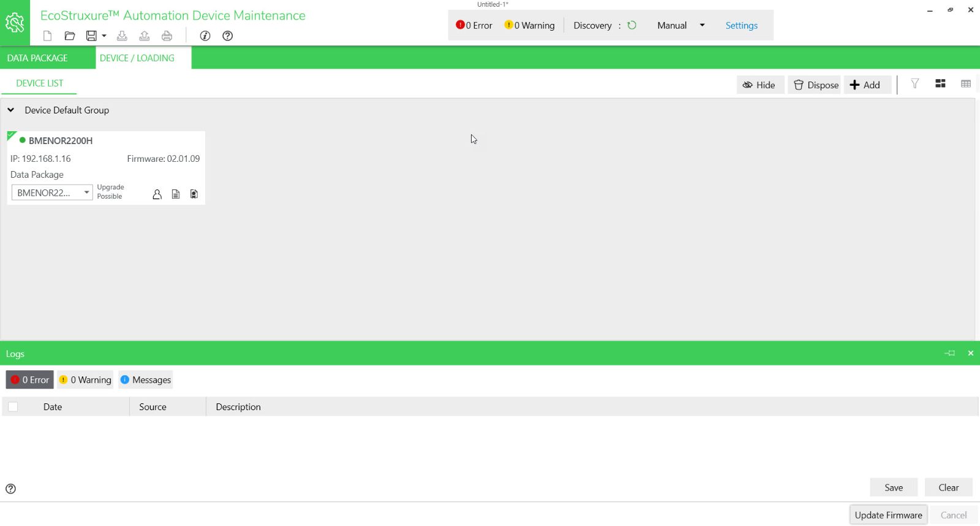This screenshot has width=980, height=526.
Task: Open the BMENOR22... data package combo box
Action: point(52,192)
